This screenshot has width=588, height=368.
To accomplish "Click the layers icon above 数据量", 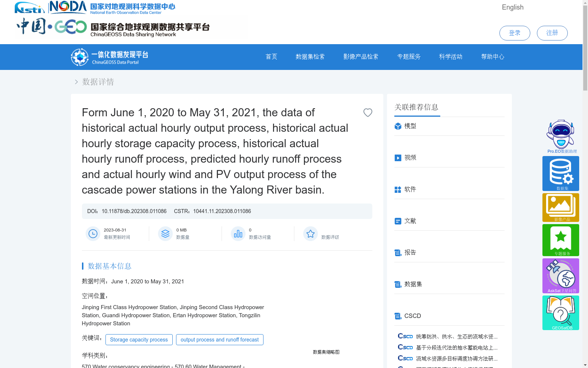I will (165, 234).
